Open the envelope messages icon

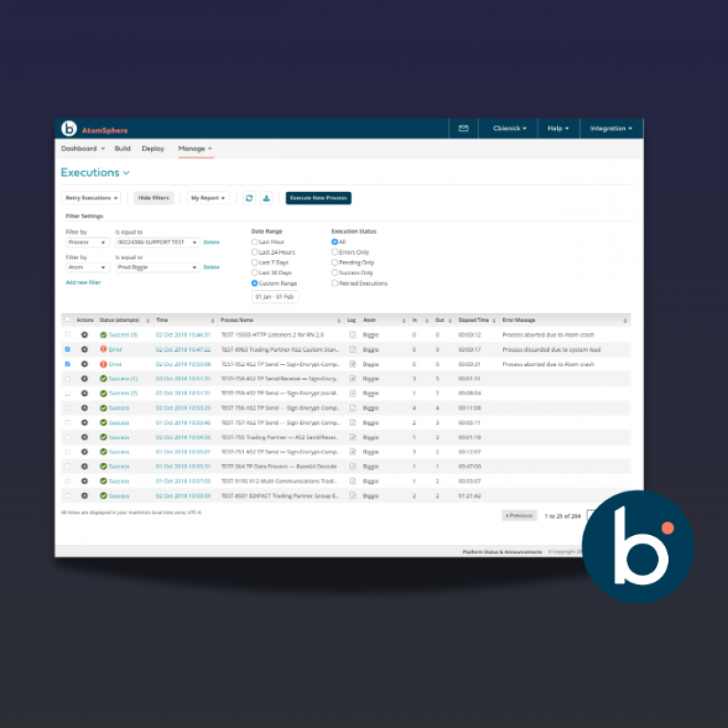(463, 128)
